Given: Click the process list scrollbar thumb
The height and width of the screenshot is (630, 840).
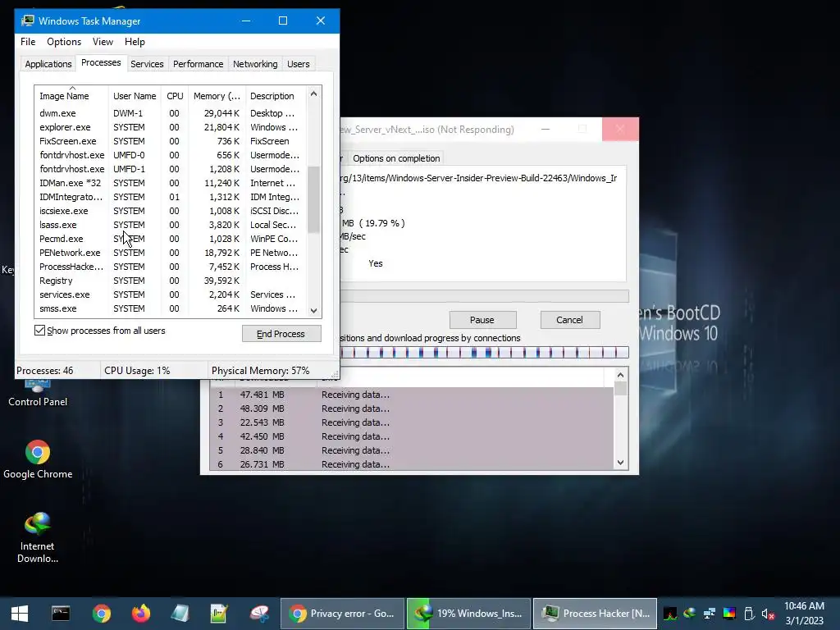Looking at the screenshot, I should point(314,199).
